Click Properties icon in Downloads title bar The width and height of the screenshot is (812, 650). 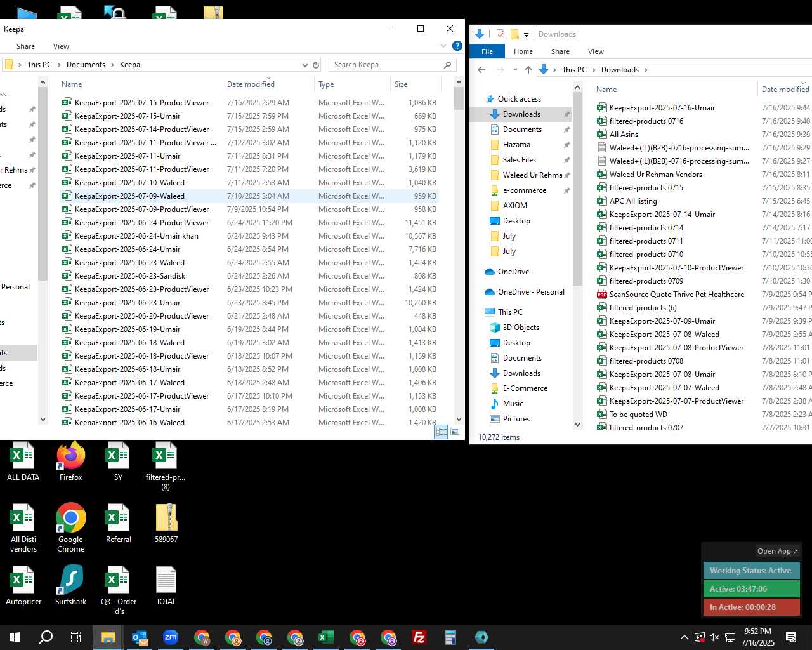coord(501,34)
